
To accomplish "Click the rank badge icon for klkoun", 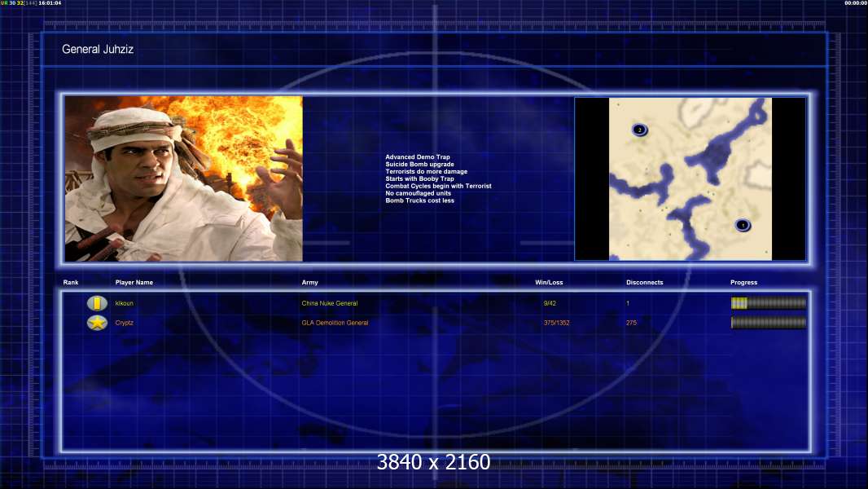I will tap(97, 303).
